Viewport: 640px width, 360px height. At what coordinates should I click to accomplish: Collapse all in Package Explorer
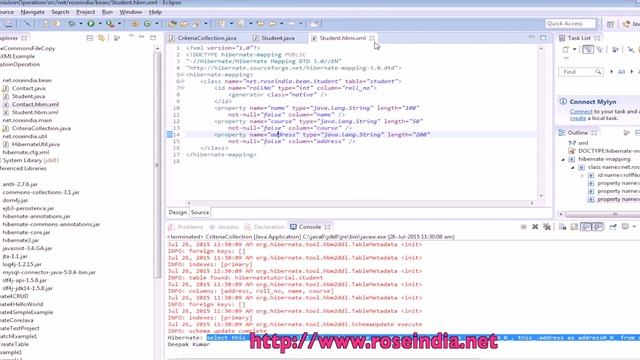tap(90, 38)
